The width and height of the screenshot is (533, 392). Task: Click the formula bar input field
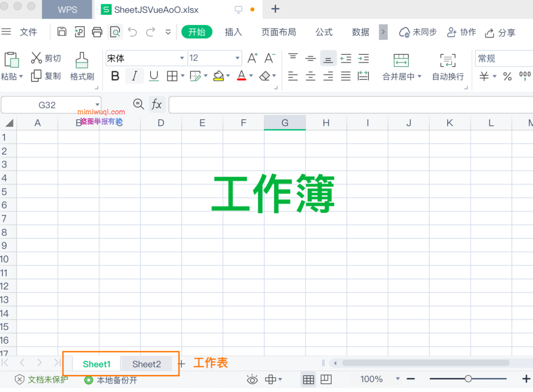tap(351, 104)
